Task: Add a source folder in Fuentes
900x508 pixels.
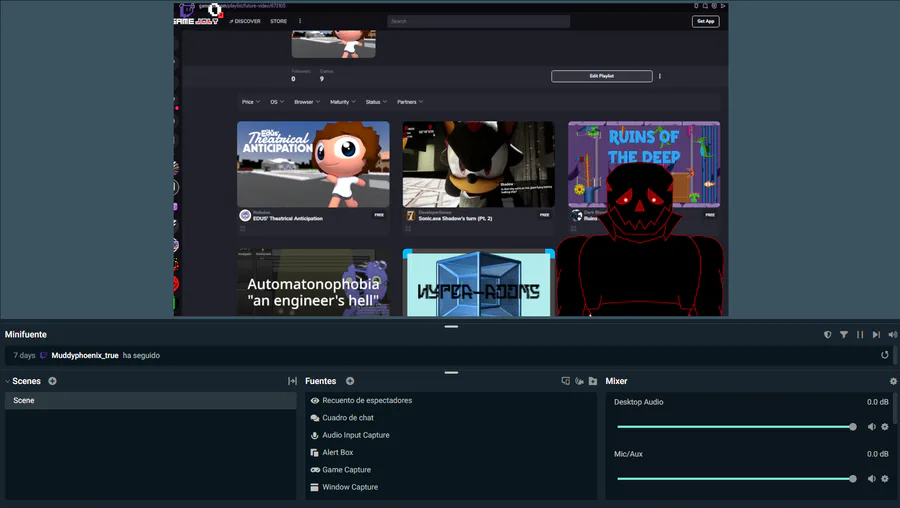Action: coord(593,381)
